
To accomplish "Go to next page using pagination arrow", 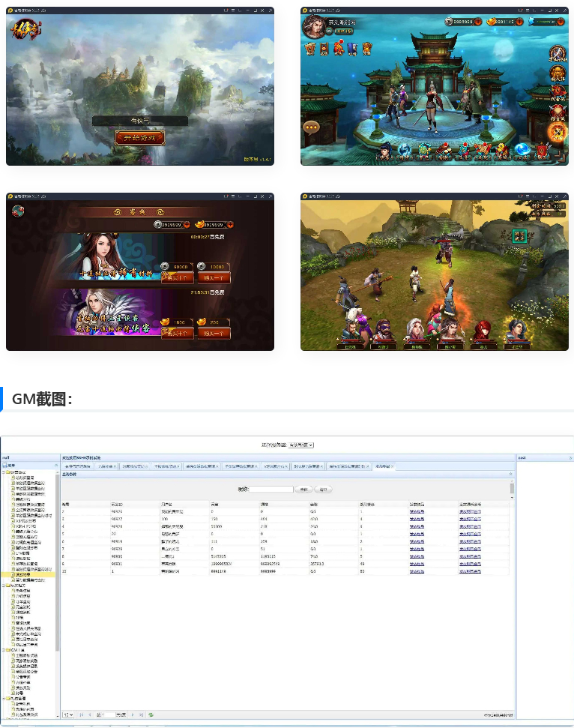I will pos(133,715).
